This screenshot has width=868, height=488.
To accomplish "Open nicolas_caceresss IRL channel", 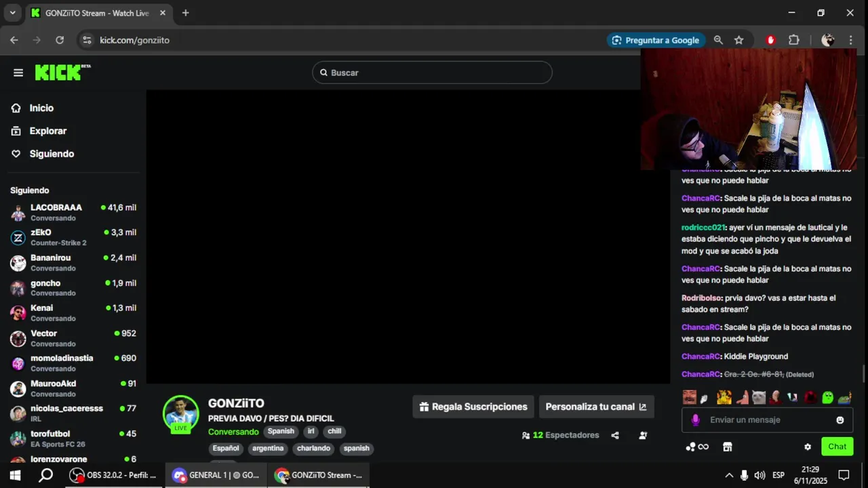I will pyautogui.click(x=73, y=413).
